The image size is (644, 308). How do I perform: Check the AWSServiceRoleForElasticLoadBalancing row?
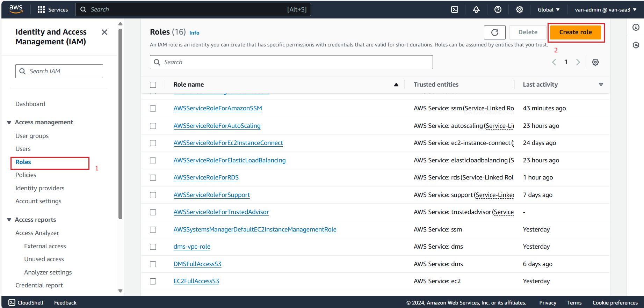(x=153, y=160)
